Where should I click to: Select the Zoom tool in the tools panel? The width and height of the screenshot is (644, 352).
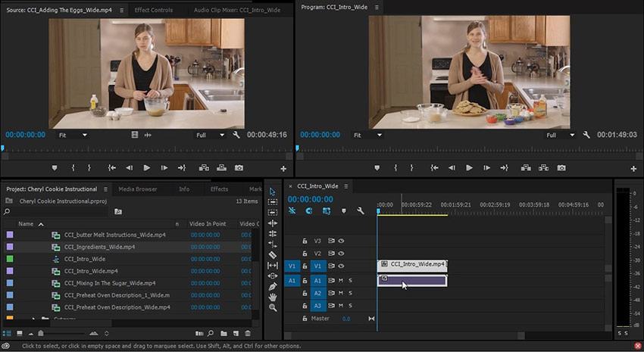click(x=273, y=307)
